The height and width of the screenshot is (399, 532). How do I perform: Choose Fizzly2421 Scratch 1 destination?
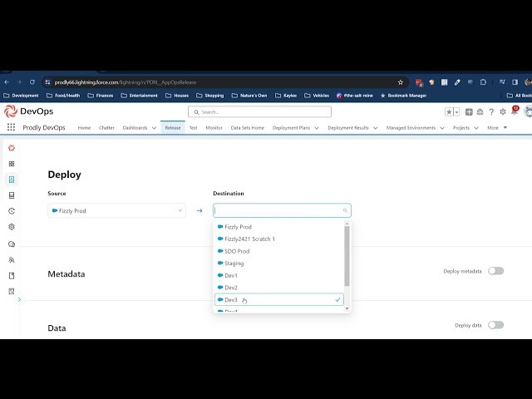(x=279, y=239)
